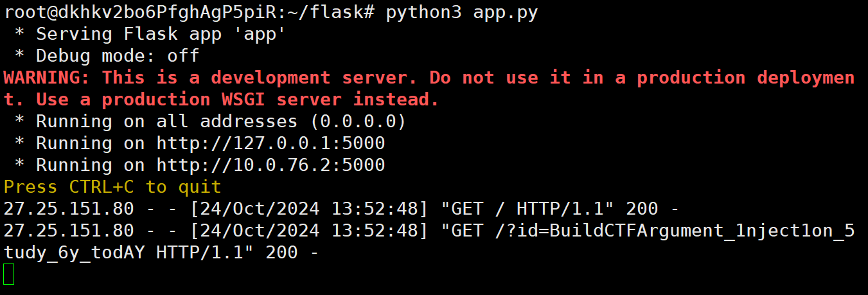Click the red WARNING word

[47, 78]
